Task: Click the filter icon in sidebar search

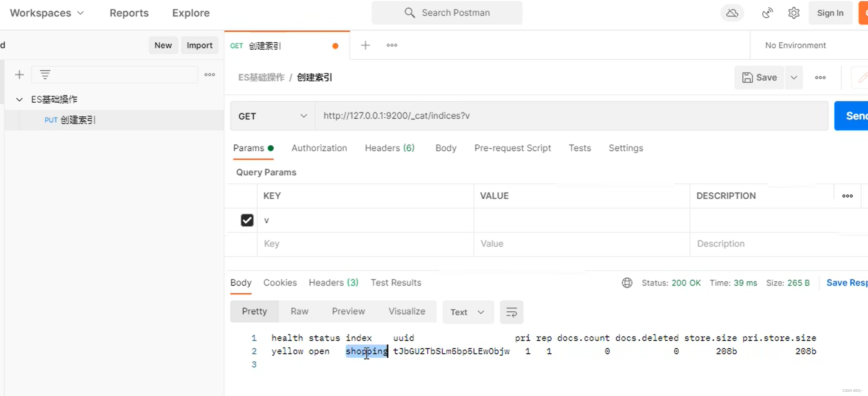Action: 45,74
